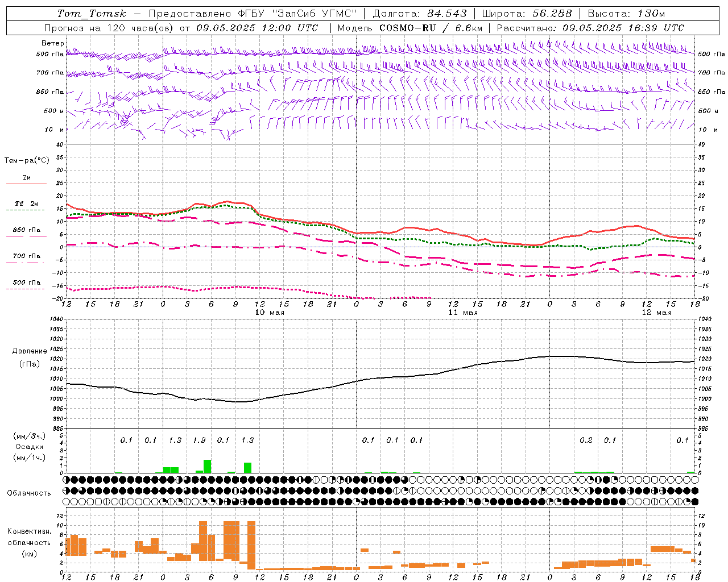Click the "(мм/3ч.)" precipitation unit label
728x582 pixels.
(29, 436)
